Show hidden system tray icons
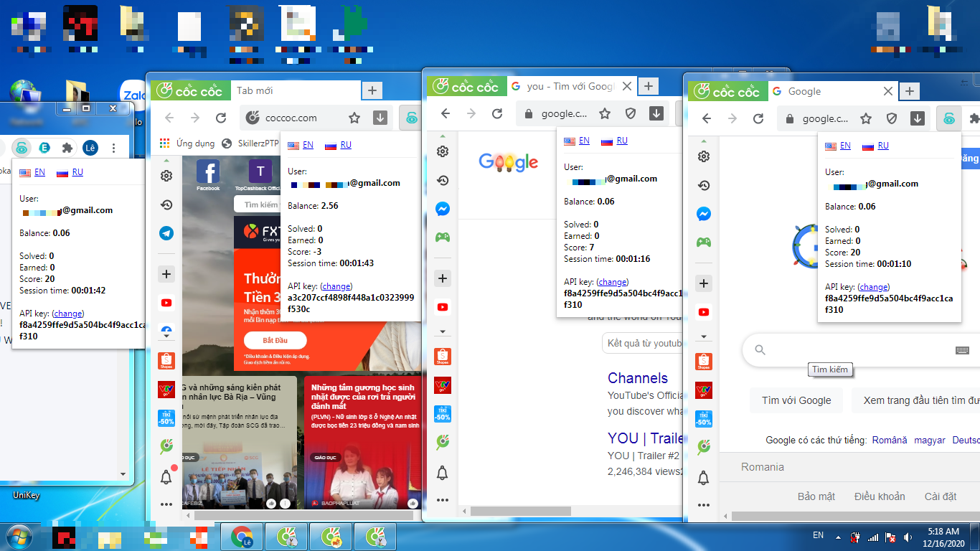Screen dimensions: 980x551 [x=837, y=537]
